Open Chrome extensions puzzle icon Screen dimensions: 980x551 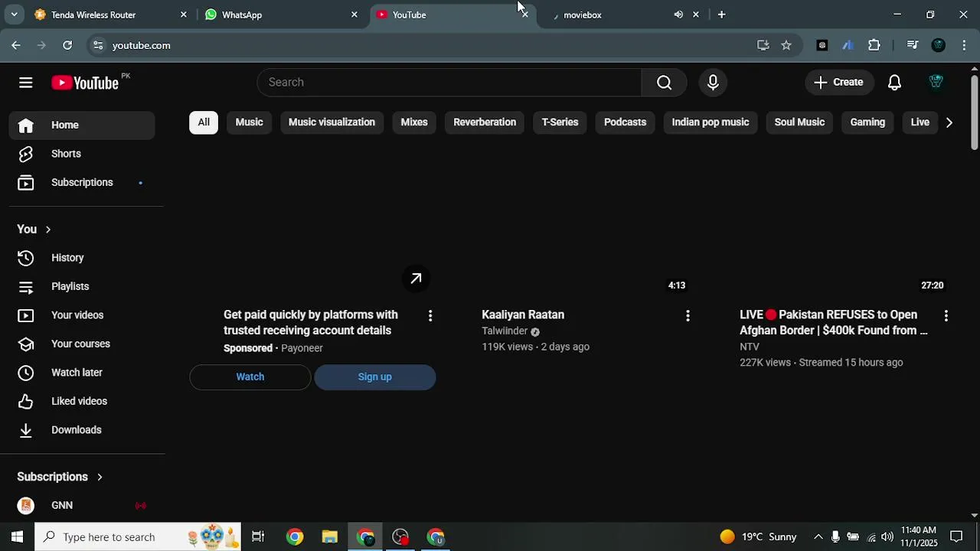874,45
